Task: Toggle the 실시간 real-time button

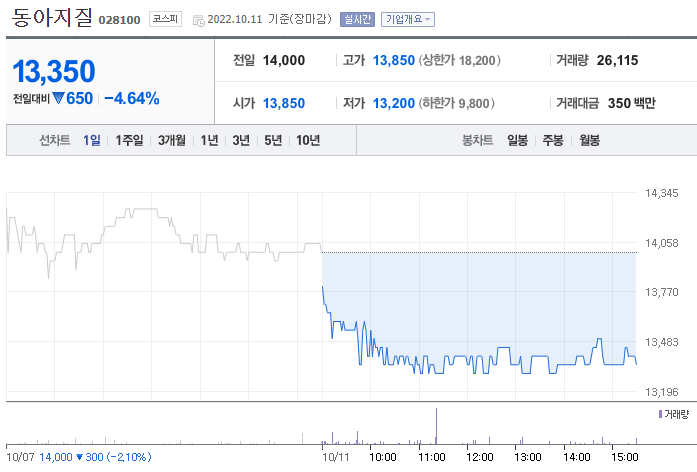Action: point(357,20)
